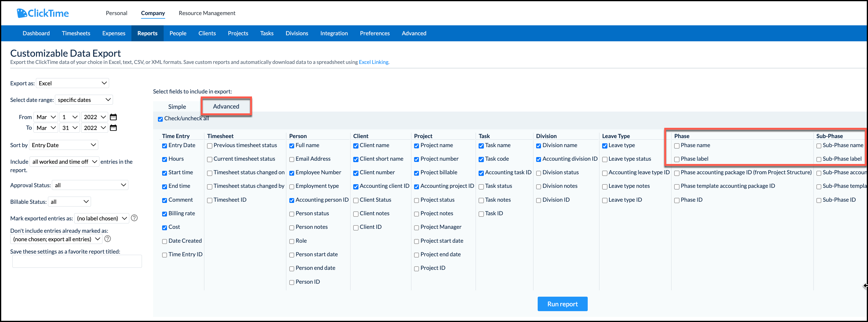This screenshot has height=322, width=868.
Task: Check the Phase ID field
Action: (677, 200)
